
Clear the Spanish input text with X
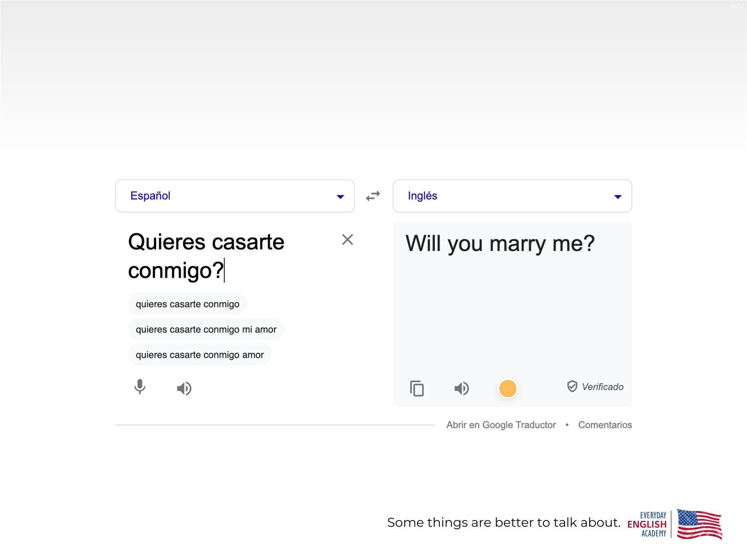(x=347, y=240)
